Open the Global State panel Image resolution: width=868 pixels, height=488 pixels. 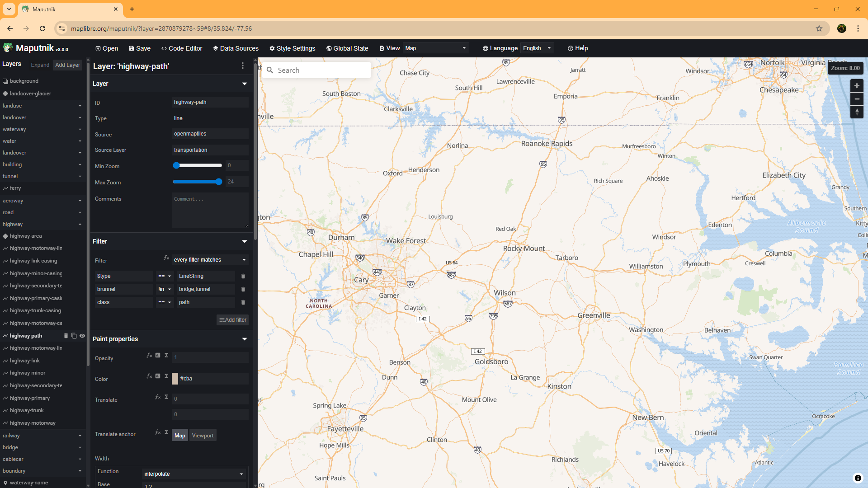(347, 48)
